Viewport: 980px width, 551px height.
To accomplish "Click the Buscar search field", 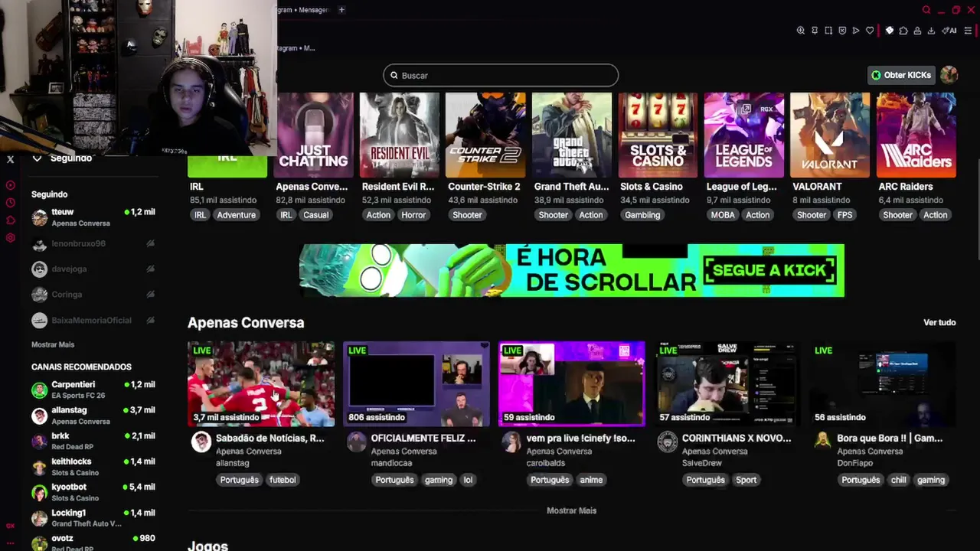I will click(501, 75).
